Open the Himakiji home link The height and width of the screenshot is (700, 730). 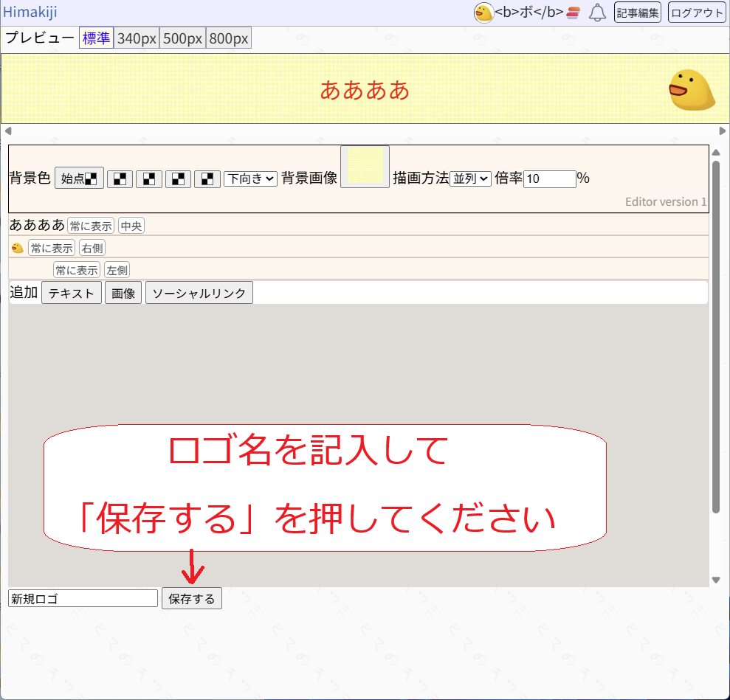30,12
